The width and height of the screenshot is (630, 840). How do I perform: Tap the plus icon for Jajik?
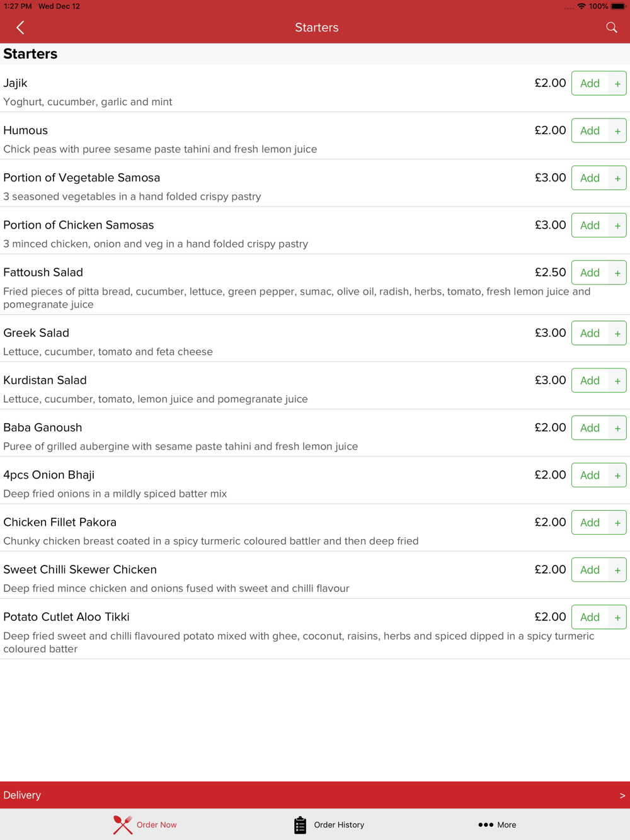pos(617,84)
